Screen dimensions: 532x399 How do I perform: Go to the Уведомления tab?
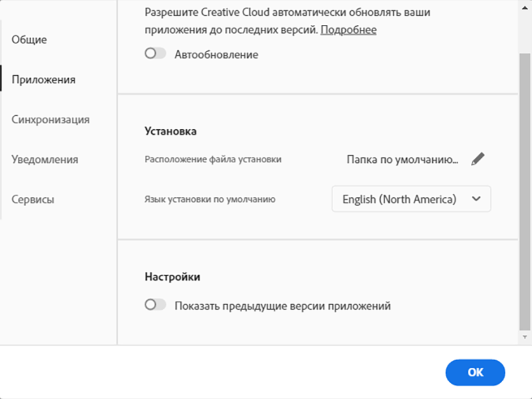coord(45,159)
